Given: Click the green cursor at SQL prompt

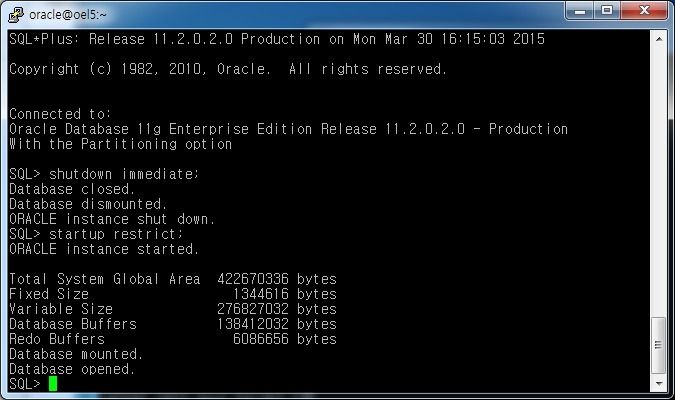Looking at the screenshot, I should click(53, 384).
